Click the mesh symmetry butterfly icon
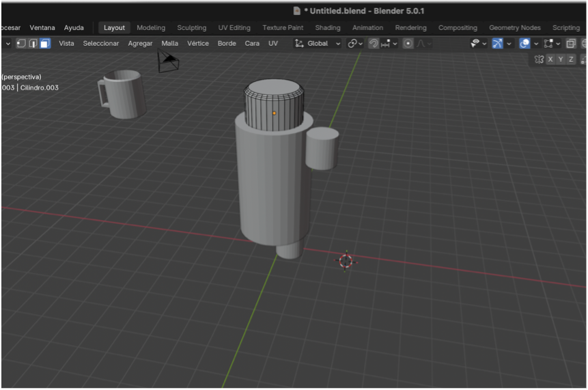Screen dimensions: 588x390 (x=539, y=59)
